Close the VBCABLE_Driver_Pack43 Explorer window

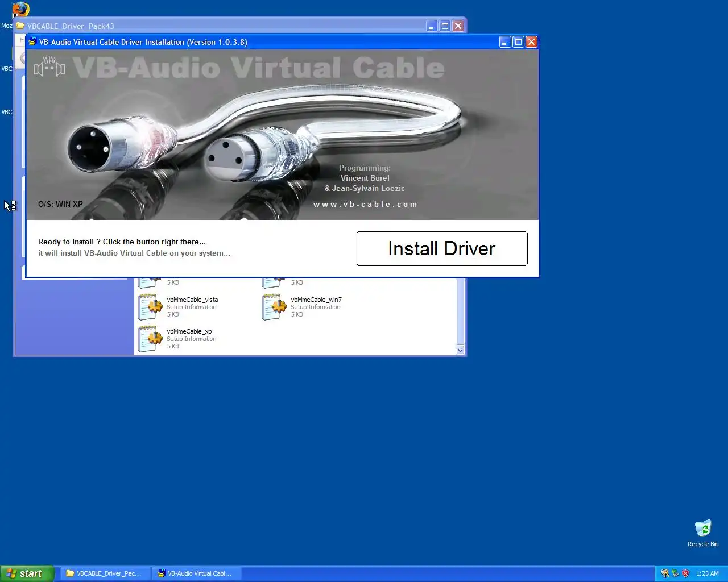pyautogui.click(x=458, y=26)
